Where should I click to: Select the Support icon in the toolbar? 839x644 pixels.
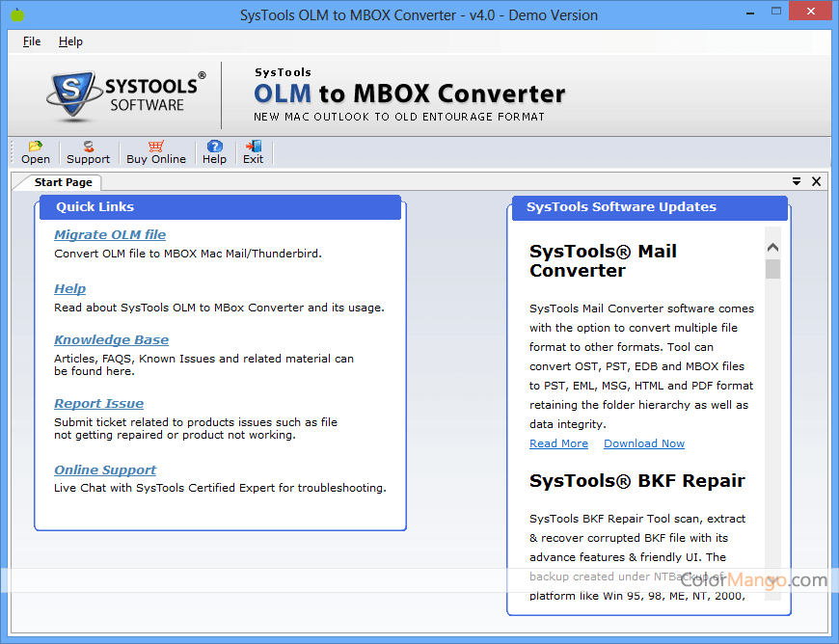click(x=88, y=152)
